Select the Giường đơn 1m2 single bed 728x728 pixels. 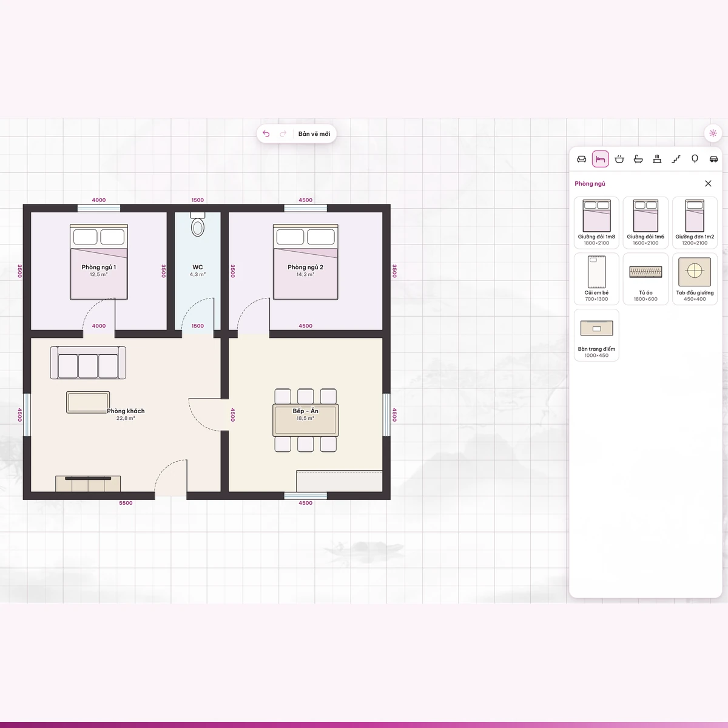point(695,223)
